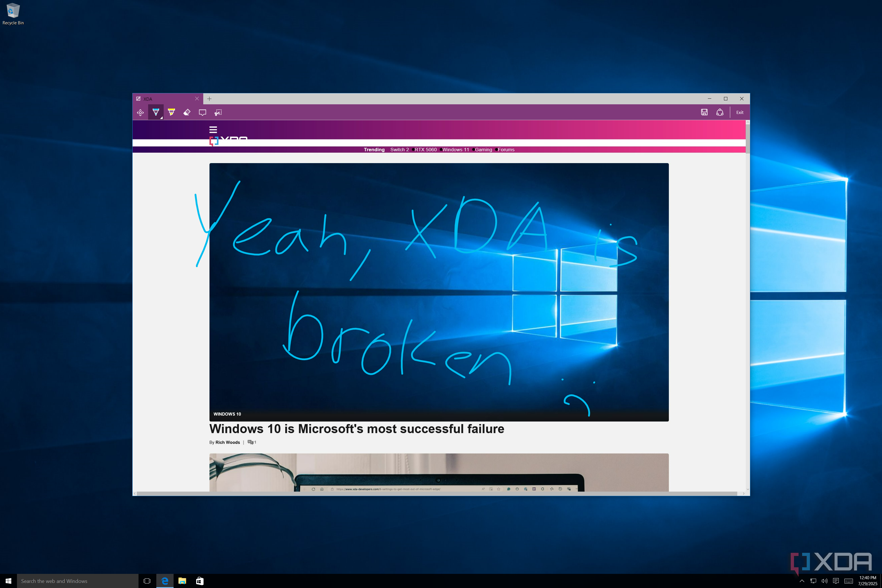Image resolution: width=882 pixels, height=588 pixels.
Task: Click the vertical scrollbar thumb of the page
Action: pyautogui.click(x=747, y=139)
